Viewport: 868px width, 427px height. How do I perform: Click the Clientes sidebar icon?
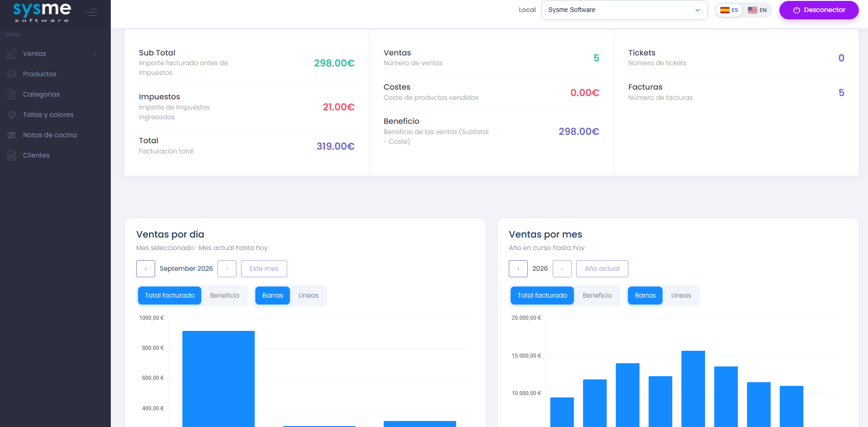click(12, 155)
